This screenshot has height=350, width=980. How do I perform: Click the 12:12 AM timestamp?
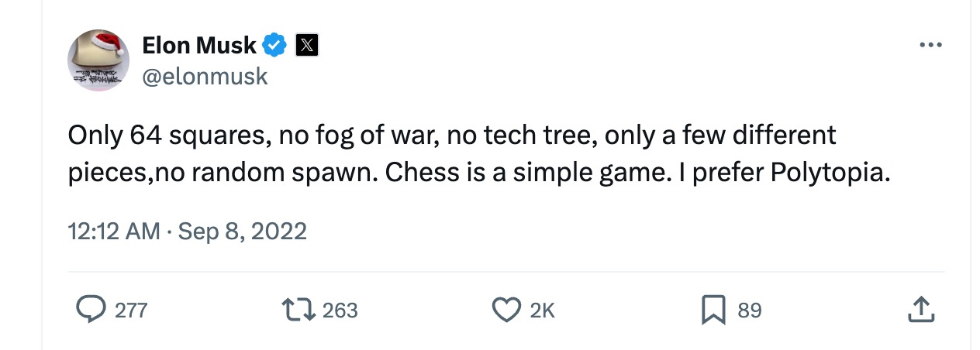(113, 231)
